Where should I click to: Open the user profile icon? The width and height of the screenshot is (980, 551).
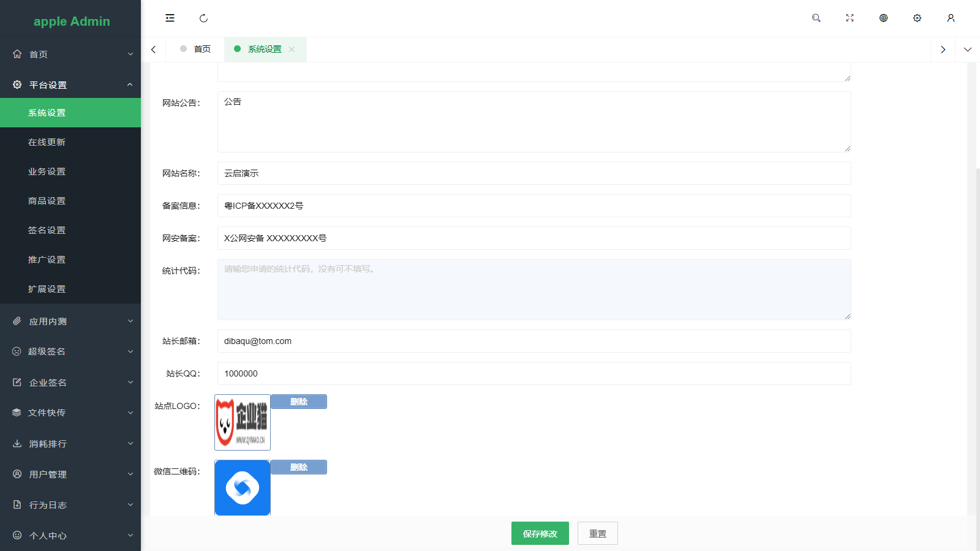click(x=951, y=18)
